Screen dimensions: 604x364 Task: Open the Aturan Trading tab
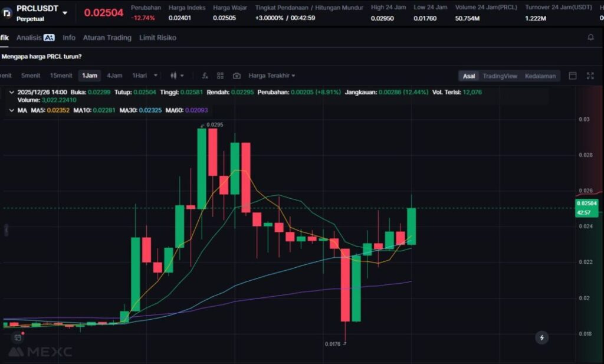coord(107,37)
